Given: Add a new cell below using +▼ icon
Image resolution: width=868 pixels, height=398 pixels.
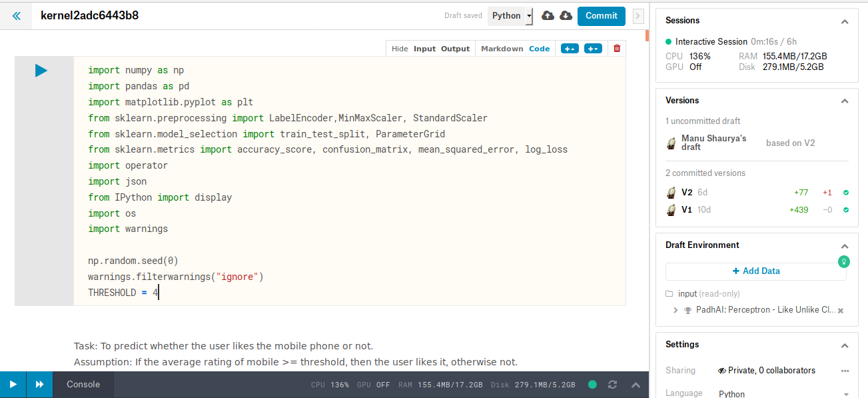Looking at the screenshot, I should pos(593,48).
